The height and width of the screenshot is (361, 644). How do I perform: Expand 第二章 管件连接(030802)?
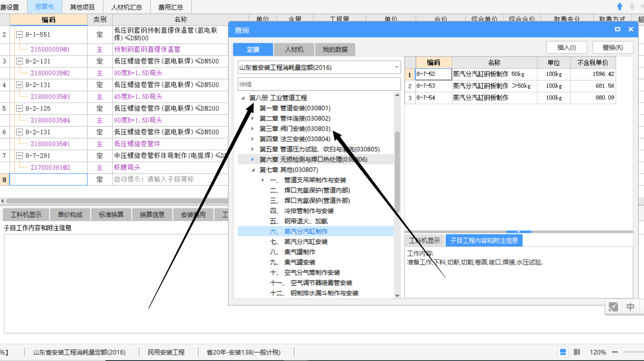point(253,118)
